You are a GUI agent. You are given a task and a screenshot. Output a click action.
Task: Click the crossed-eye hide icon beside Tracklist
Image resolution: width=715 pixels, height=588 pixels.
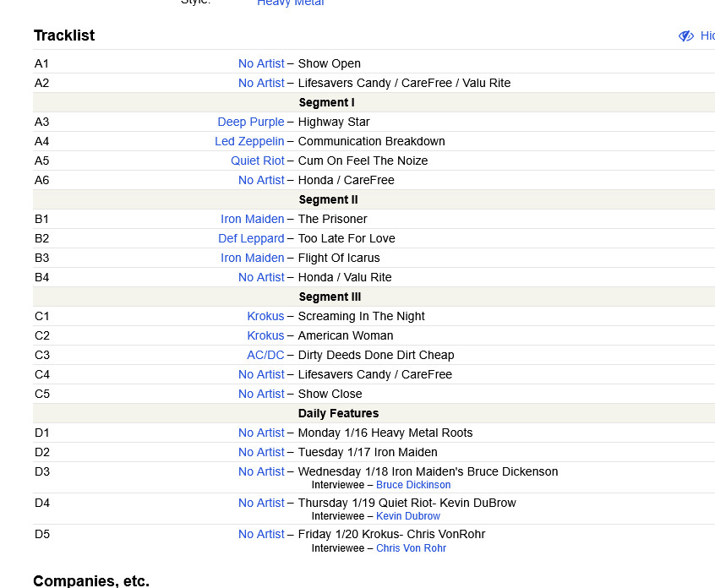(685, 36)
